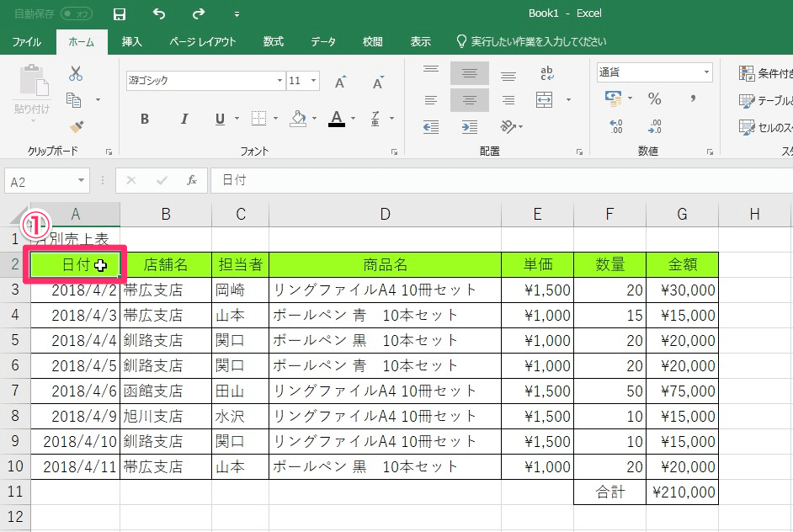Open Clipboard group dialog launcher
Image resolution: width=793 pixels, height=532 pixels.
pos(109,152)
